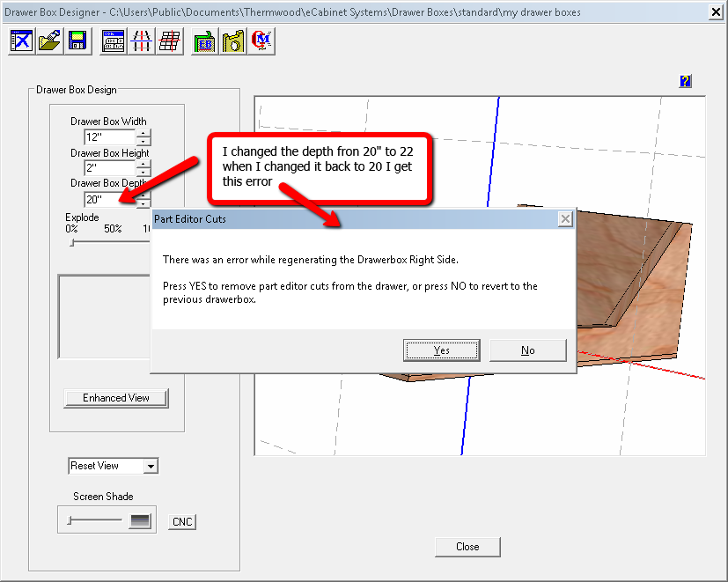Open the Reset View dropdown
This screenshot has height=582, width=728.
point(151,466)
